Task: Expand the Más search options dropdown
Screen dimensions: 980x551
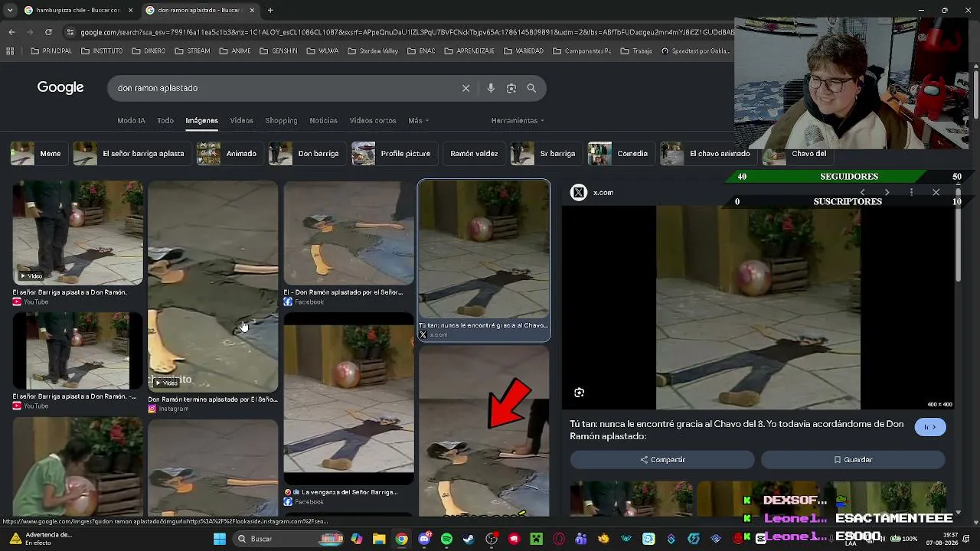Action: pos(418,120)
